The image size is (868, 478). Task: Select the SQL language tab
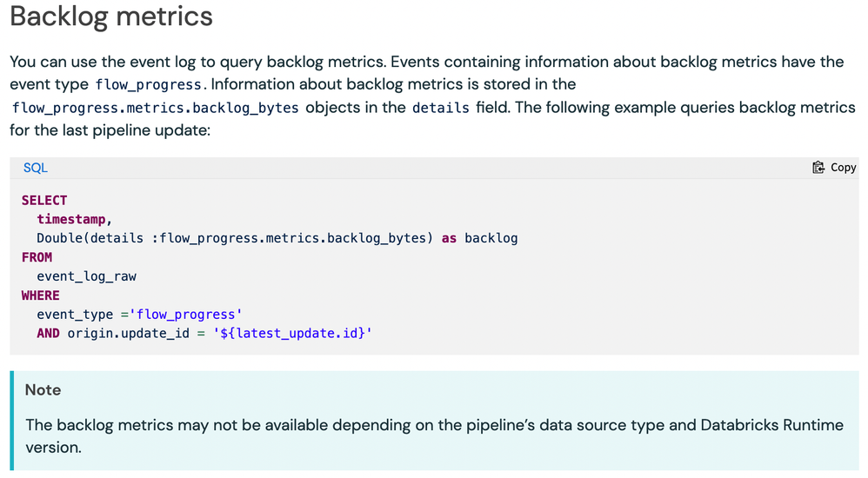(x=36, y=168)
